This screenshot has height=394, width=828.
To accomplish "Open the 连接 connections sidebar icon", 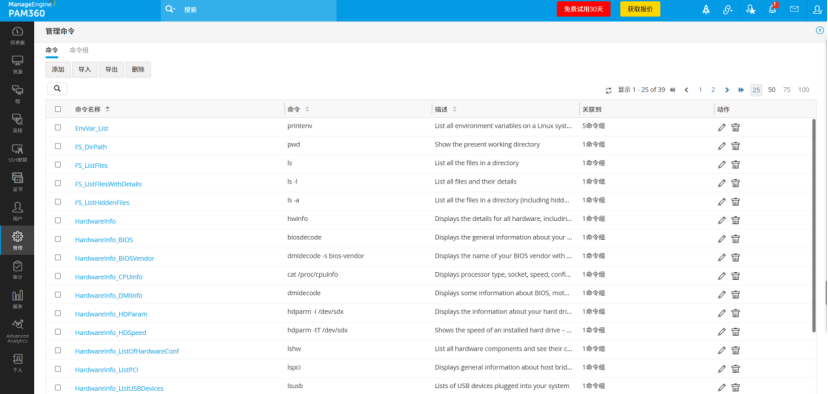I will (17, 124).
